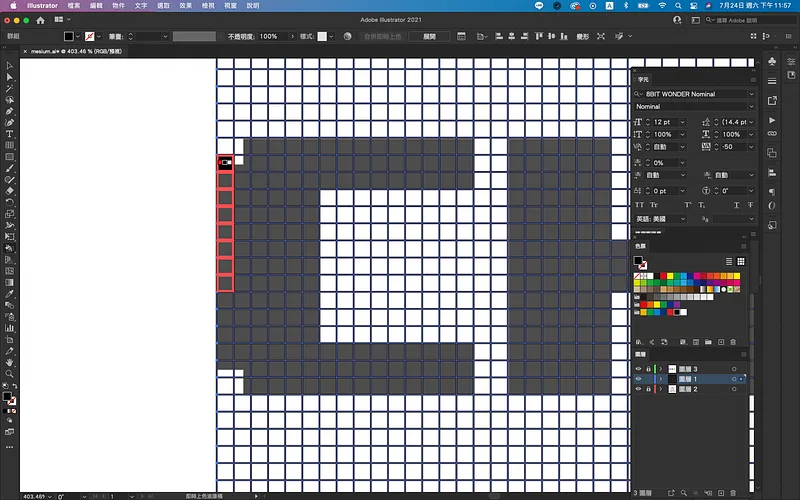The width and height of the screenshot is (800, 500).
Task: Expand layer 圖層 1 contents
Action: point(661,379)
